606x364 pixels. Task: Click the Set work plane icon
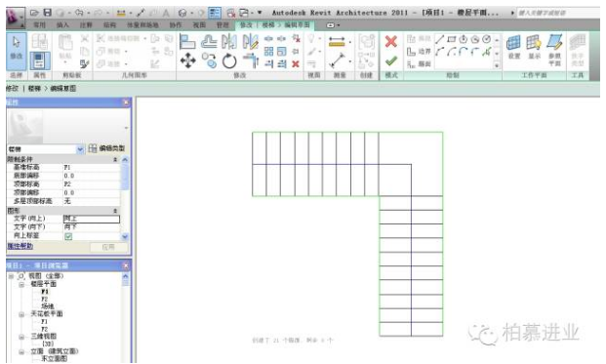(x=513, y=47)
